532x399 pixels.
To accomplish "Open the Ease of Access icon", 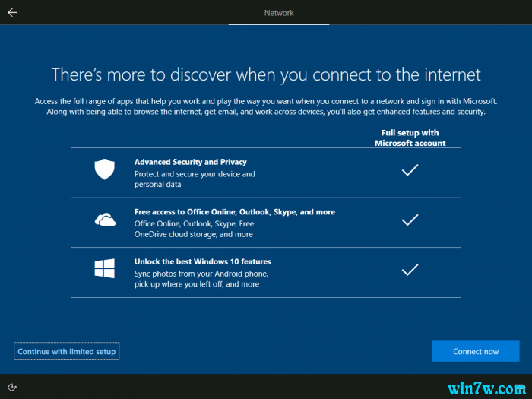I will coord(12,387).
